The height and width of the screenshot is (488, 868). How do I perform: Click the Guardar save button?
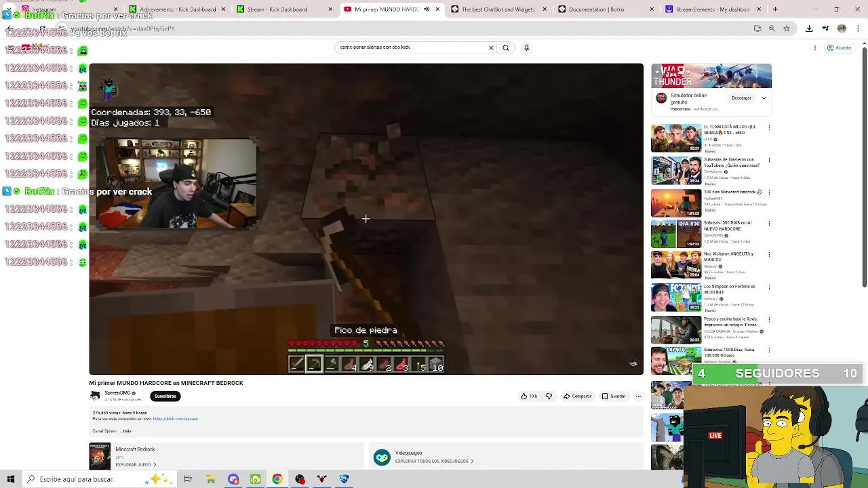[614, 396]
